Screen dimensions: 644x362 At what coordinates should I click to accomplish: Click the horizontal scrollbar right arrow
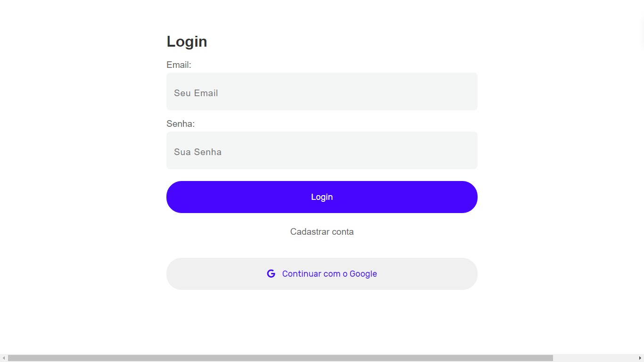tap(640, 358)
